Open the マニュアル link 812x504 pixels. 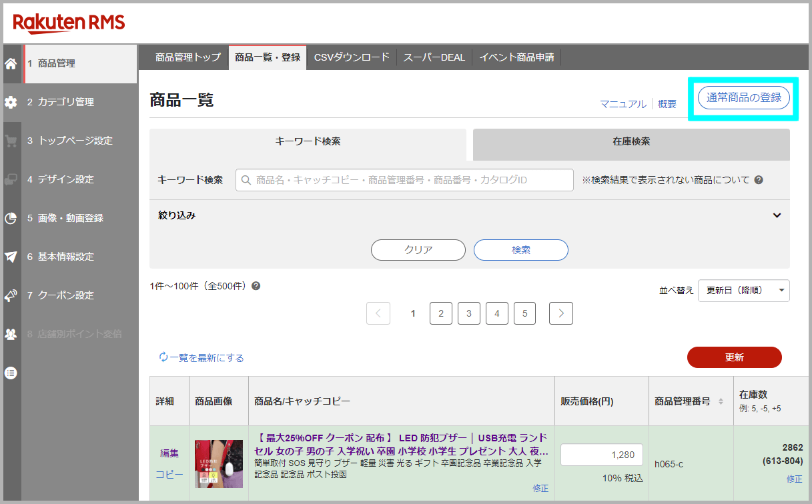point(623,104)
